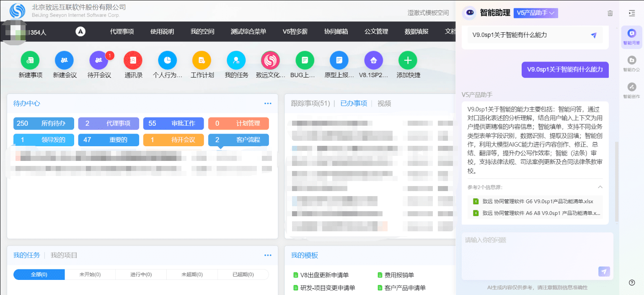Open help question mark icon

[x=632, y=282]
